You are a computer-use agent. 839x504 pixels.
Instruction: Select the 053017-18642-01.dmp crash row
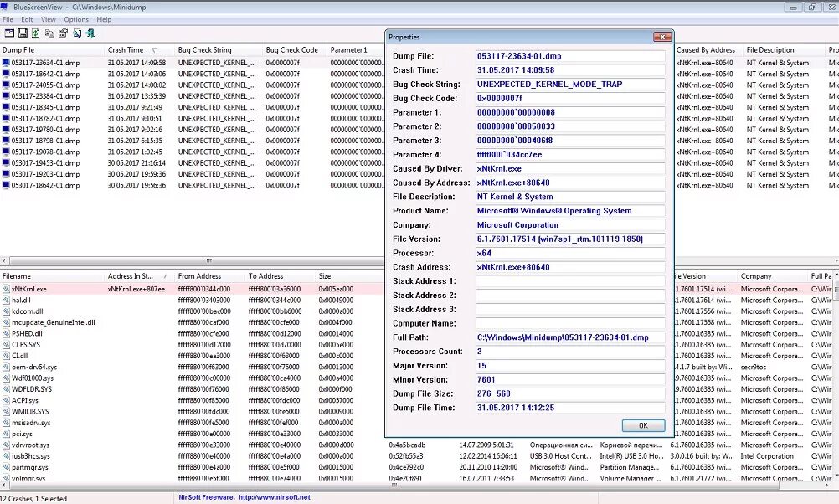(419, 185)
